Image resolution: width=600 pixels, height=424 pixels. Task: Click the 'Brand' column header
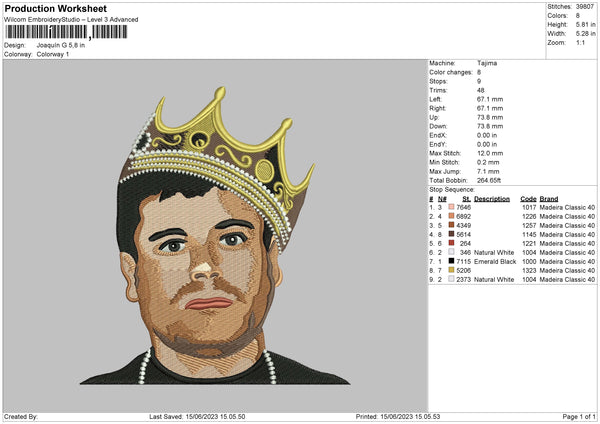click(549, 199)
